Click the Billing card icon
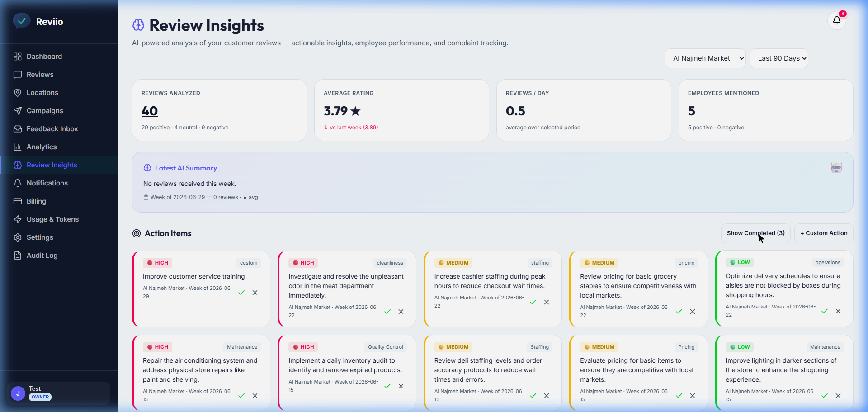This screenshot has height=412, width=868. [x=18, y=201]
